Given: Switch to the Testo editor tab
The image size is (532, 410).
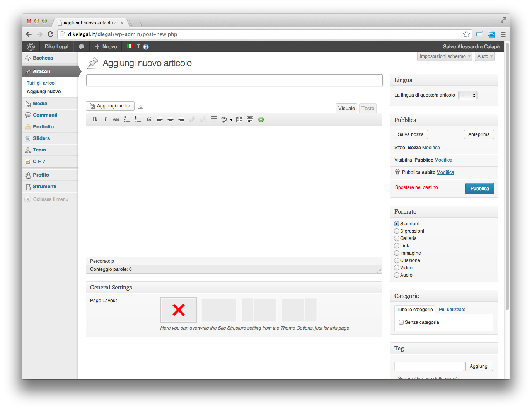Looking at the screenshot, I should coord(368,109).
